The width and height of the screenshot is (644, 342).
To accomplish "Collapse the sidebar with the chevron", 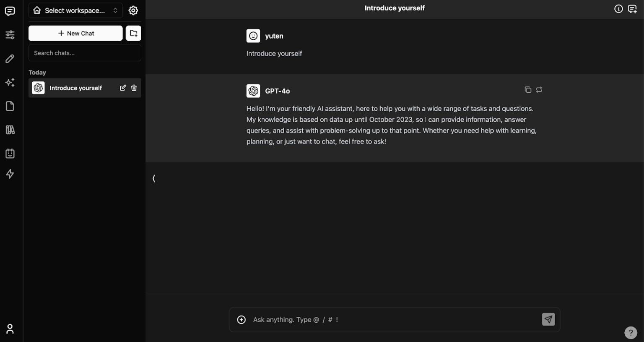I will 153,178.
